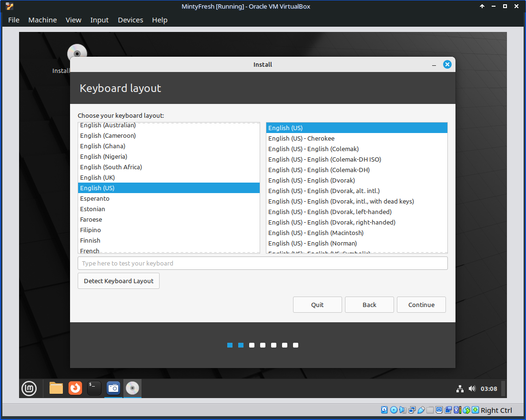Screen dimensions: 526x420
Task: Select Filipino layout
Action: pos(169,230)
